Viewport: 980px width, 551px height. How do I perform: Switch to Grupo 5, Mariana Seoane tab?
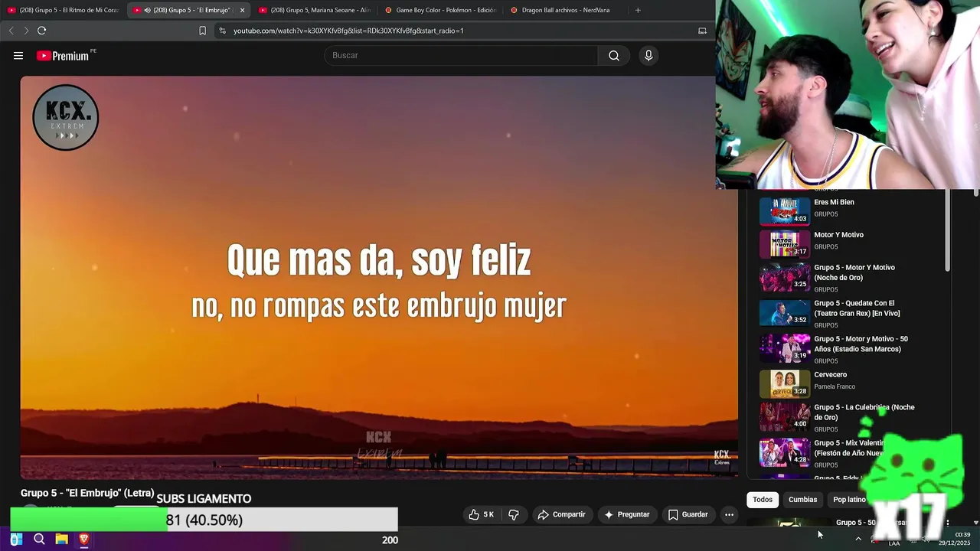(314, 10)
